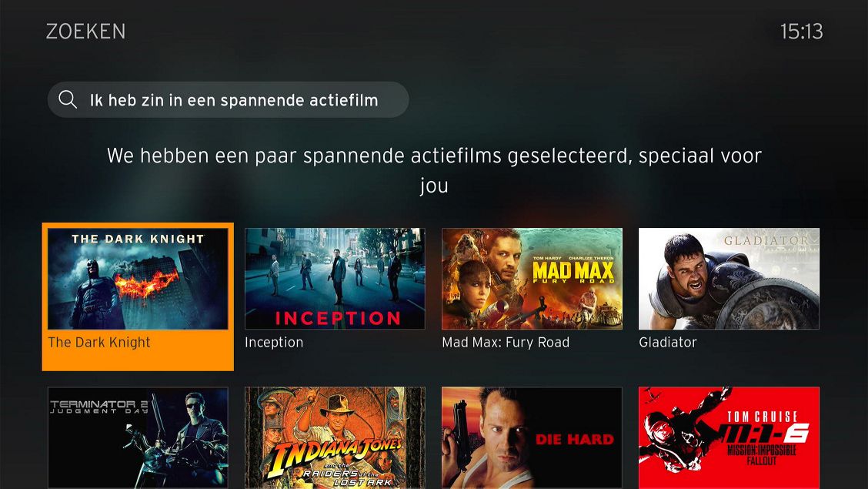Click the 'Inception' title text
The width and height of the screenshot is (868, 489).
(x=274, y=342)
